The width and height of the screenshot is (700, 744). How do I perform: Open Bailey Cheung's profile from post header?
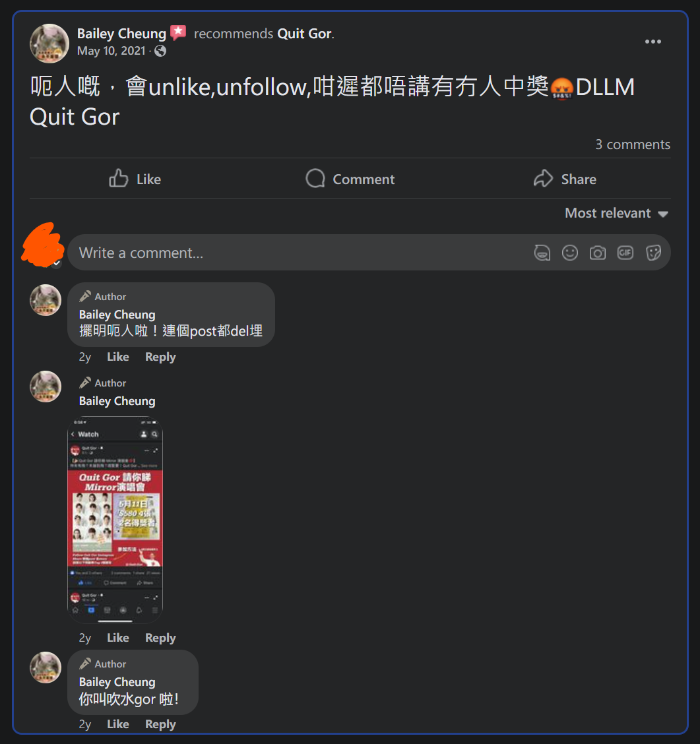coord(121,34)
